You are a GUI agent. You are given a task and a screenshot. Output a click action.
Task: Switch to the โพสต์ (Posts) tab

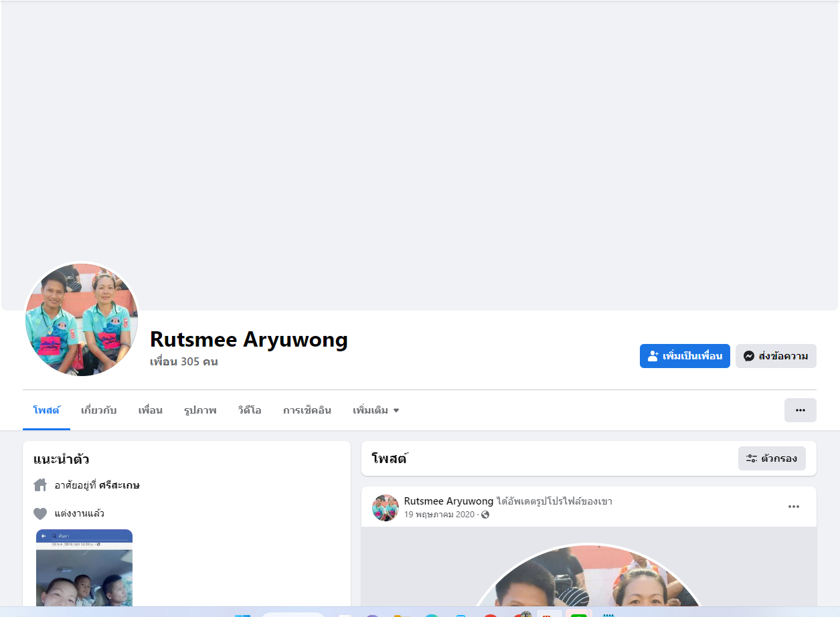pyautogui.click(x=46, y=410)
